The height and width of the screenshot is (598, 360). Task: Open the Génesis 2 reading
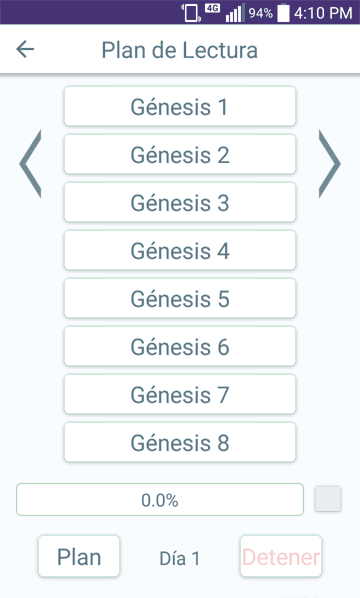pos(180,154)
